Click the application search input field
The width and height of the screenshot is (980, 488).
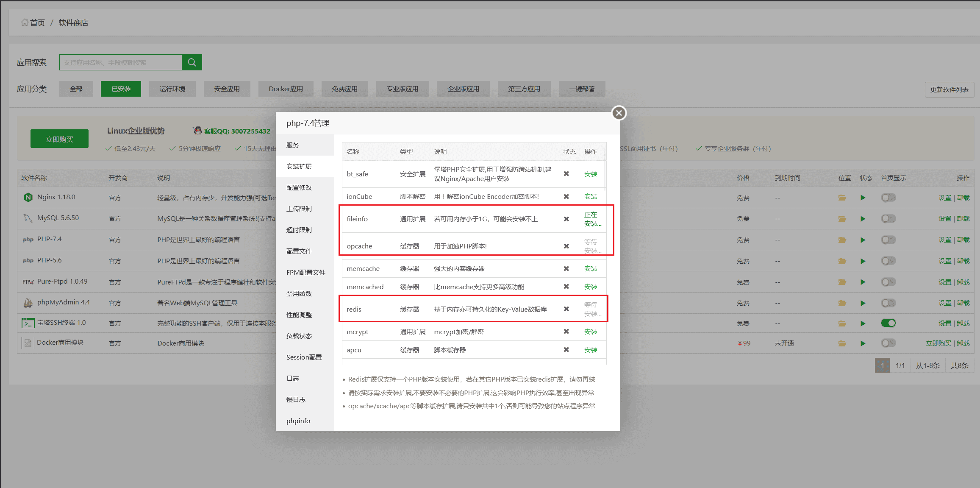pos(121,62)
